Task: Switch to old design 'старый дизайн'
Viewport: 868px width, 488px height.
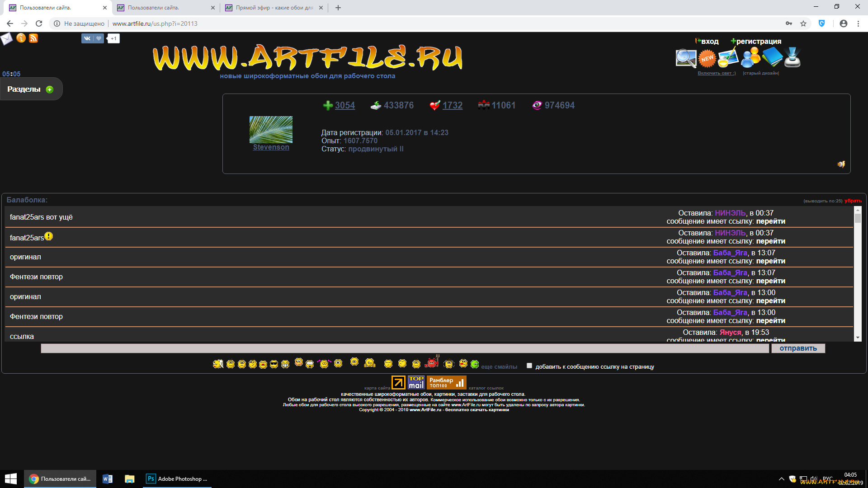Action: pyautogui.click(x=761, y=73)
